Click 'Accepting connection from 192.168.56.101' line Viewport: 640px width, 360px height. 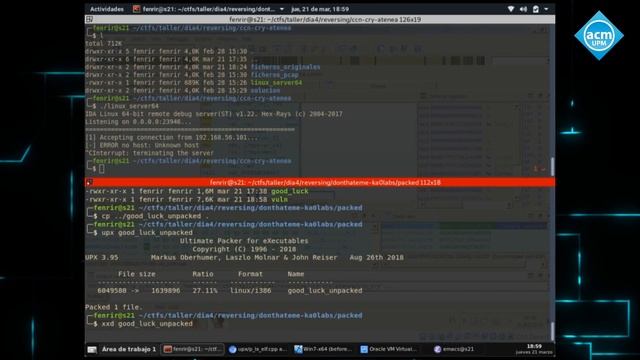click(171, 137)
